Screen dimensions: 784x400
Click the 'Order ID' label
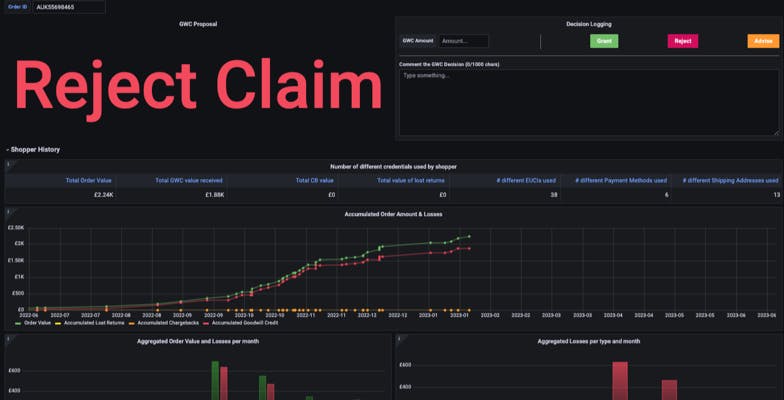coord(18,7)
